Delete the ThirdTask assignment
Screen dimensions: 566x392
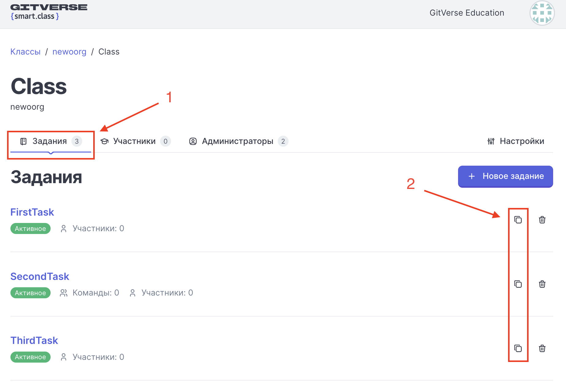click(x=542, y=348)
